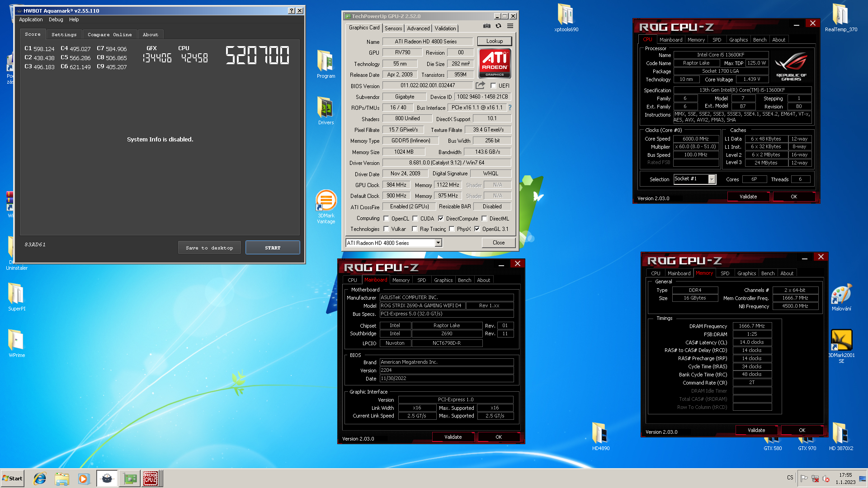Expand the Socket #1 selection dropdown

pyautogui.click(x=712, y=179)
